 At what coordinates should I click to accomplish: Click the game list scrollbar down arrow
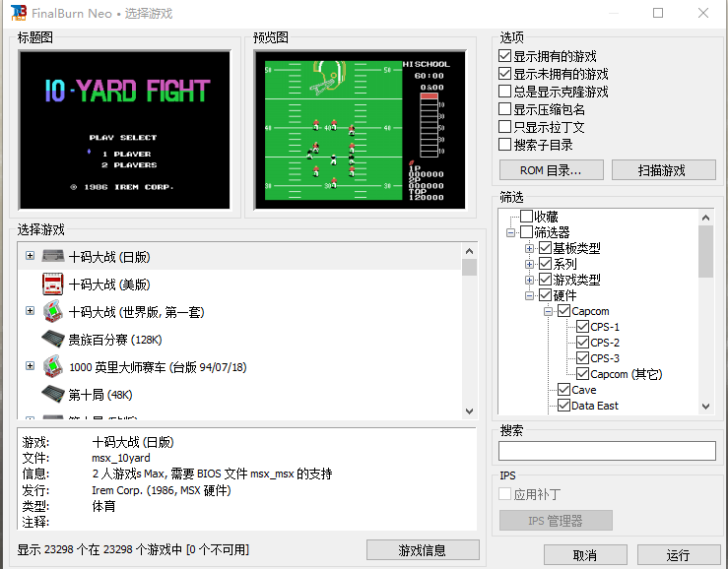coord(469,411)
